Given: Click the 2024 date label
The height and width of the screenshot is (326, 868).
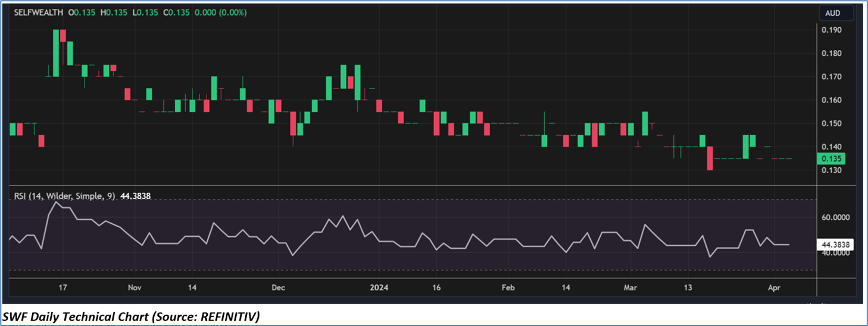Looking at the screenshot, I should coord(379,287).
